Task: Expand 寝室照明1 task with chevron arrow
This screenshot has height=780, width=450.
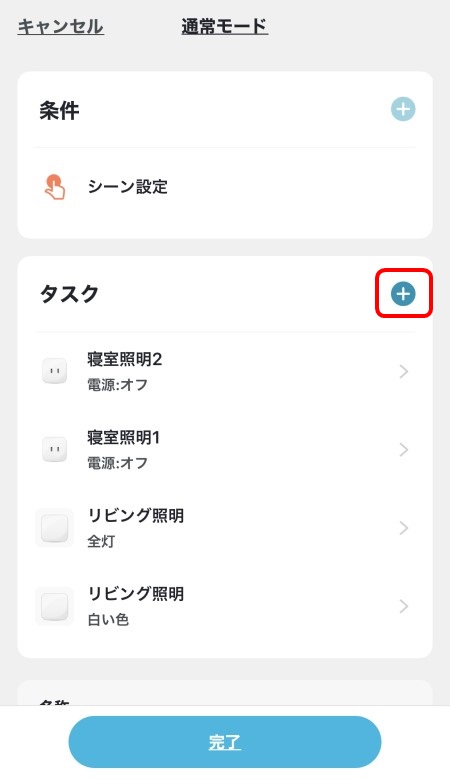Action: click(404, 450)
